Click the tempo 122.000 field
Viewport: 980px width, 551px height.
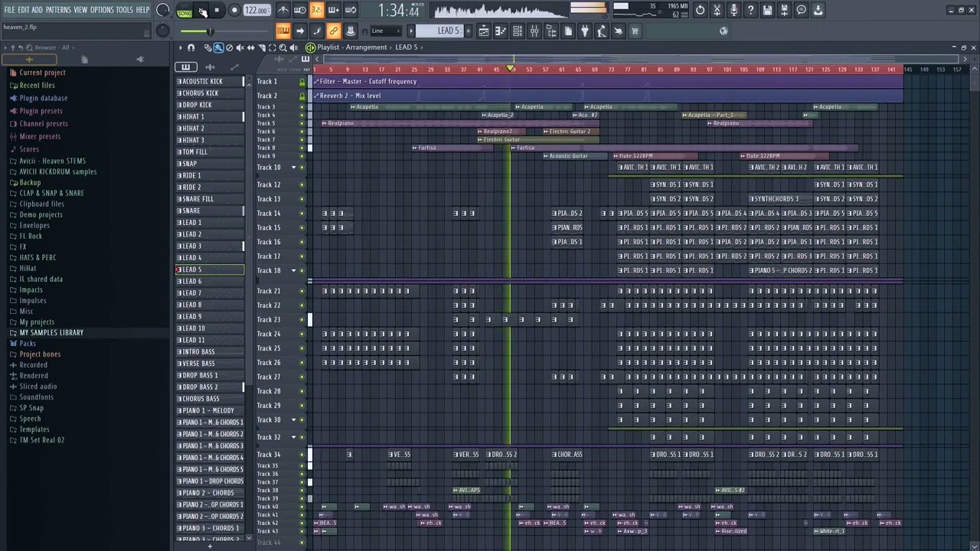pos(256,10)
